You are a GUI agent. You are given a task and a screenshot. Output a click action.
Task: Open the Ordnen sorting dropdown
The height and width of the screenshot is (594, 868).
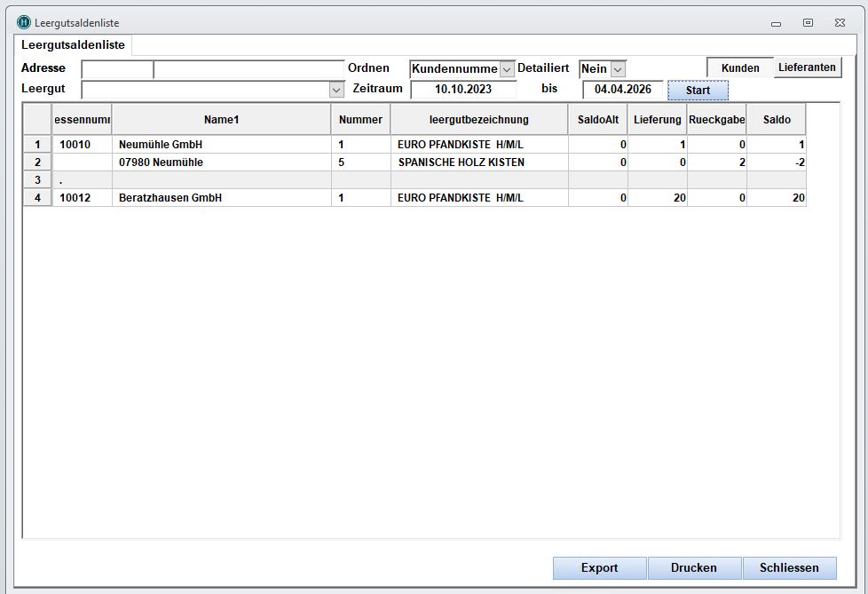point(507,69)
